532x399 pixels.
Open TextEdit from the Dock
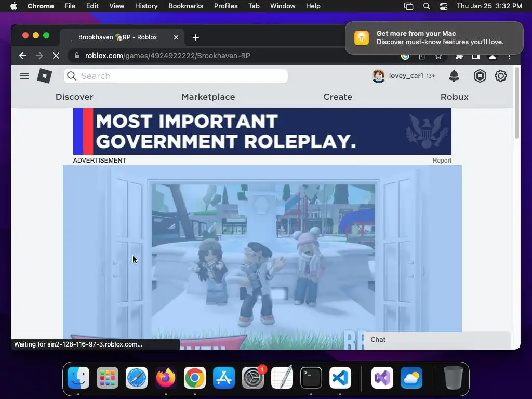coord(282,378)
